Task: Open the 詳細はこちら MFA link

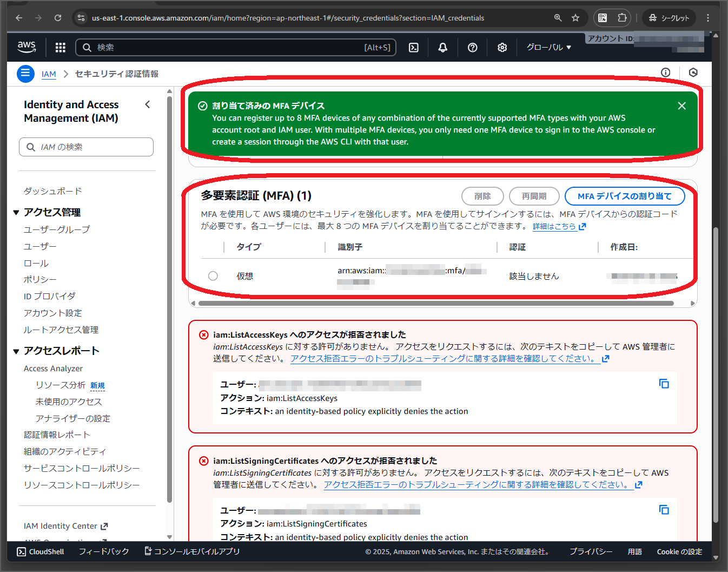Action: click(559, 226)
